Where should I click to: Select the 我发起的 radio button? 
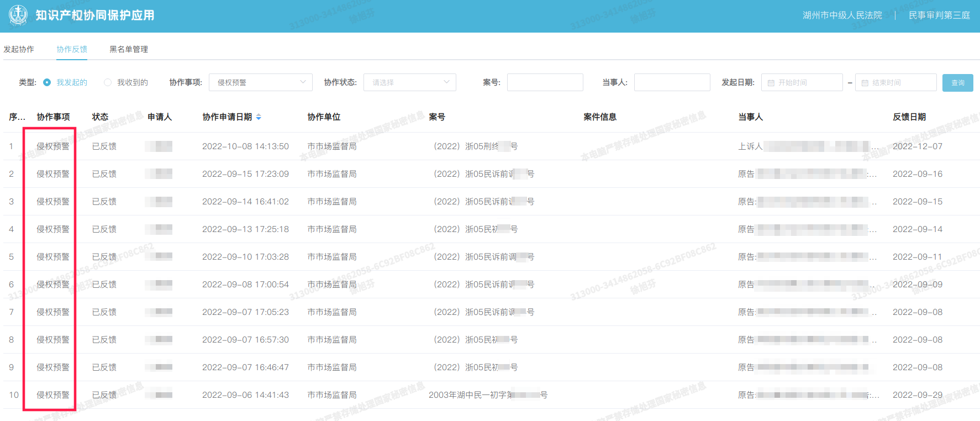47,82
